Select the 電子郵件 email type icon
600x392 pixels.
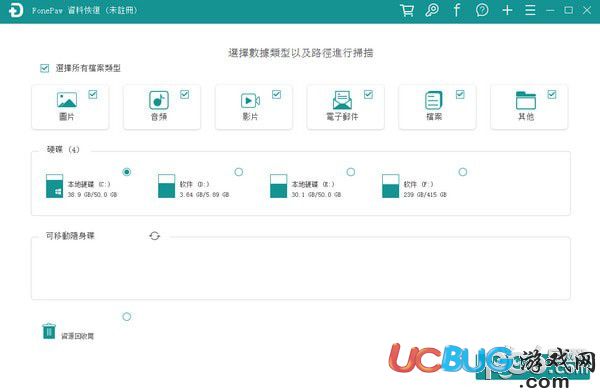pyautogui.click(x=342, y=100)
